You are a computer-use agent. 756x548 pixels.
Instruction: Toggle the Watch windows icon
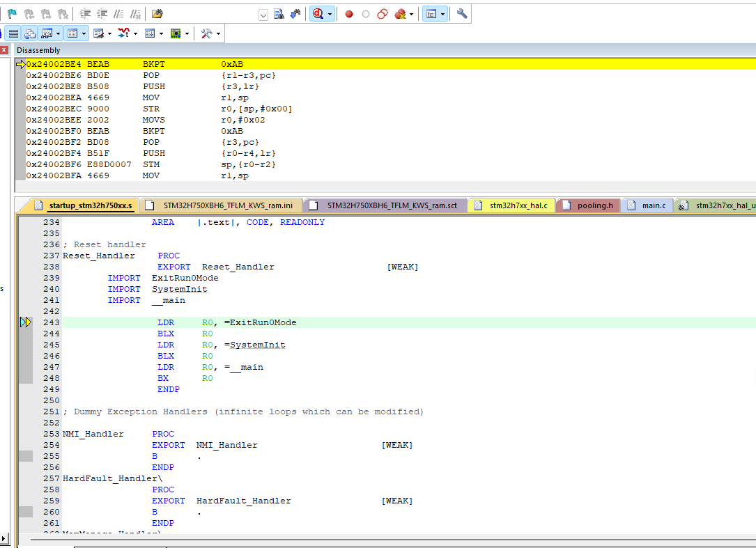tap(47, 33)
